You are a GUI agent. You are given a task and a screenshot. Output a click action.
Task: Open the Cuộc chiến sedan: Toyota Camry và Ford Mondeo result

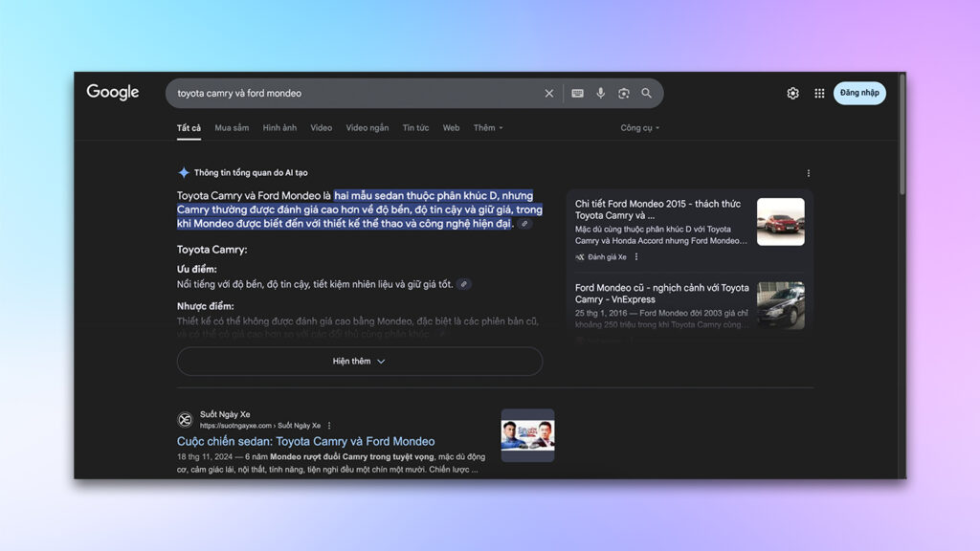pyautogui.click(x=305, y=441)
